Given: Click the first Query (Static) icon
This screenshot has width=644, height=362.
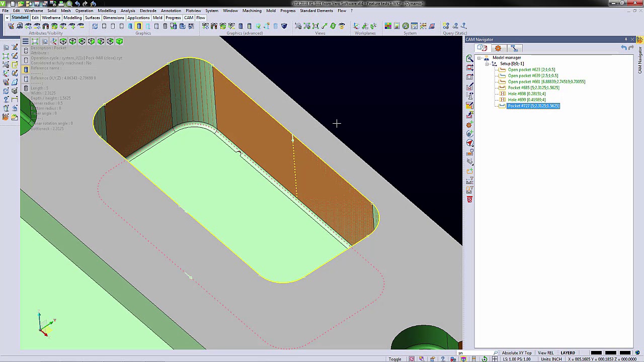Looking at the screenshot, I should 446,26.
